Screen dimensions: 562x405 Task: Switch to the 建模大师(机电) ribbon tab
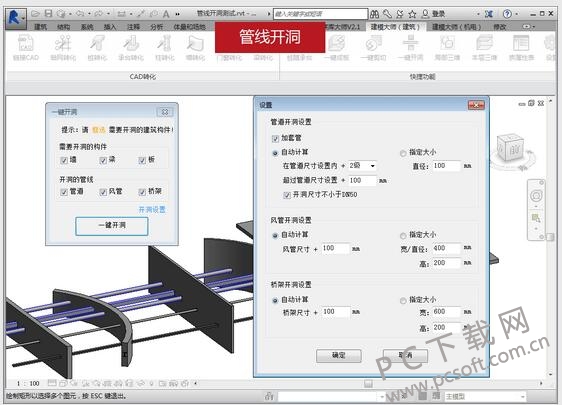coord(456,27)
